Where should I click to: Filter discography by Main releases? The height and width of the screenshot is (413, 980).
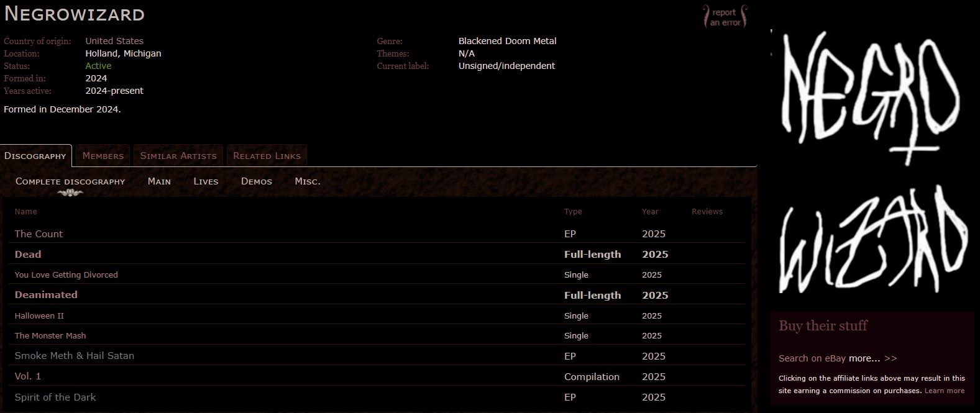(159, 181)
